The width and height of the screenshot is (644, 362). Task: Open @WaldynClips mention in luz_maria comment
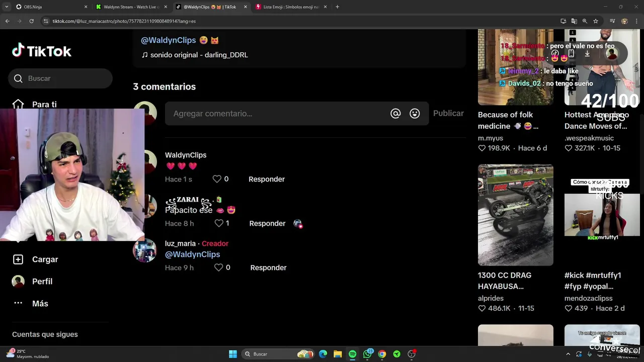coord(192,254)
